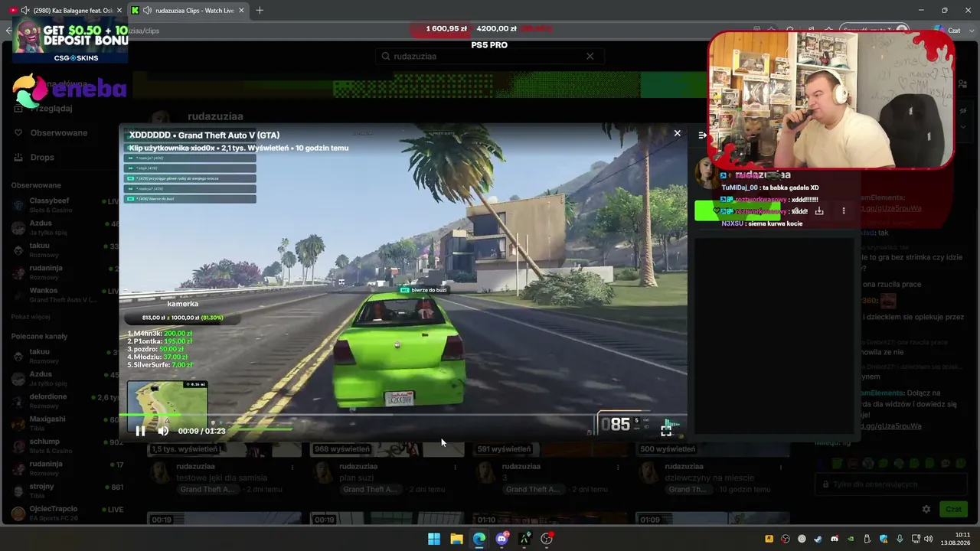This screenshot has height=551, width=980.
Task: Close the clip popup with the X
Action: pos(677,133)
